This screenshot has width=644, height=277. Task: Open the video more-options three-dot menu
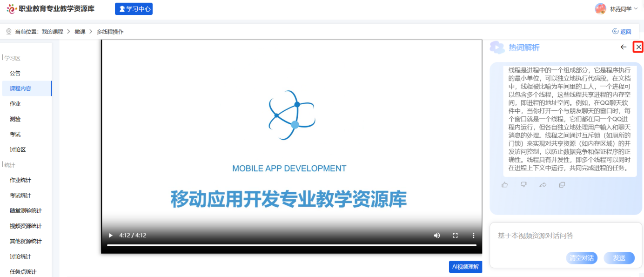tap(474, 236)
